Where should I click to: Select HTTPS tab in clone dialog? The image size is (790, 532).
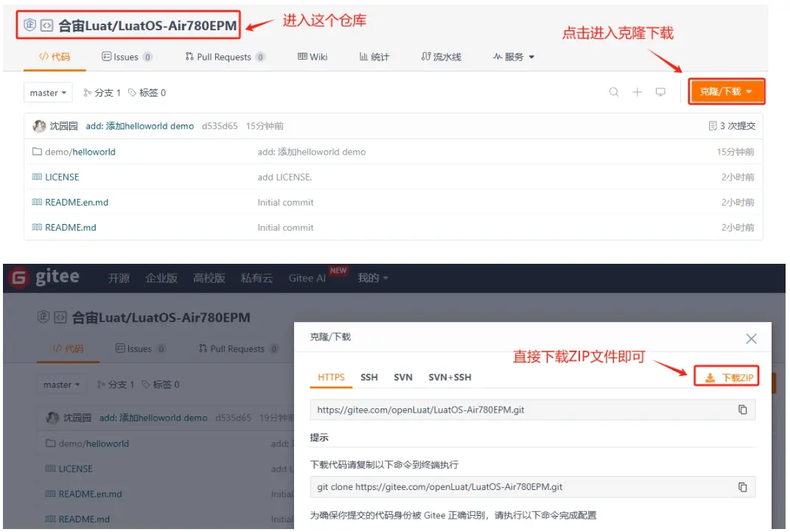[x=331, y=377]
